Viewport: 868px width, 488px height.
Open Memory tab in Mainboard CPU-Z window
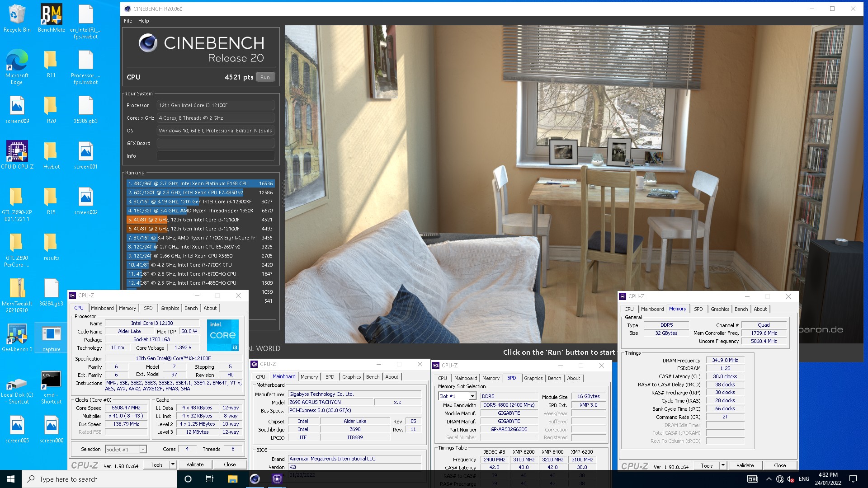309,377
